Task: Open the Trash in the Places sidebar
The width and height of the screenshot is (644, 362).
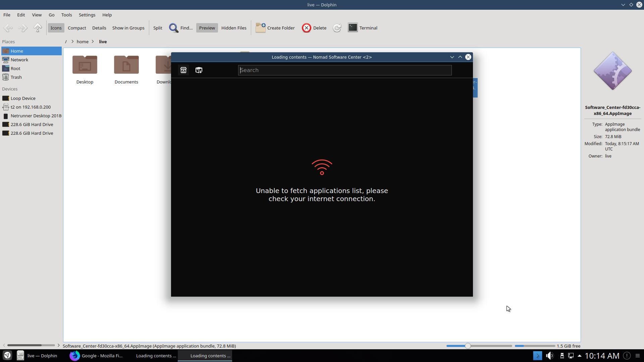Action: (15, 77)
